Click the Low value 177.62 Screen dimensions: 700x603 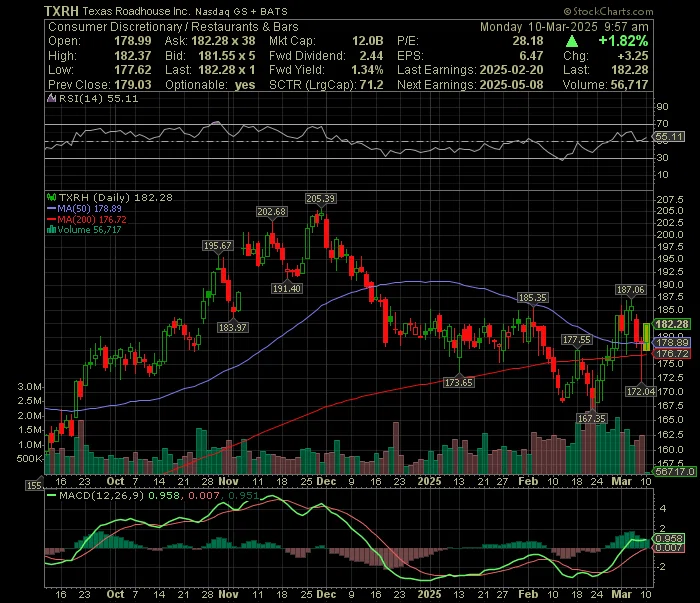coord(133,70)
